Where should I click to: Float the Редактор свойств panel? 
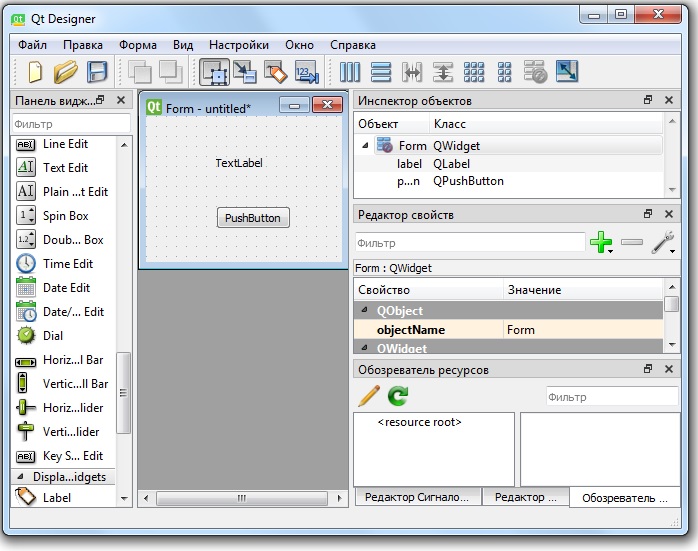point(648,214)
